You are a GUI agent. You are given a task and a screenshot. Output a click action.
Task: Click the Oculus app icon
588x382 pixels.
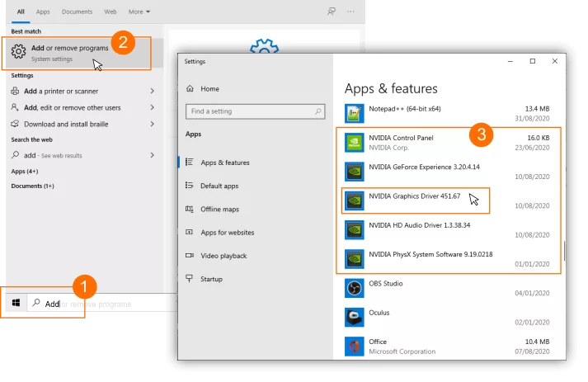(x=355, y=317)
